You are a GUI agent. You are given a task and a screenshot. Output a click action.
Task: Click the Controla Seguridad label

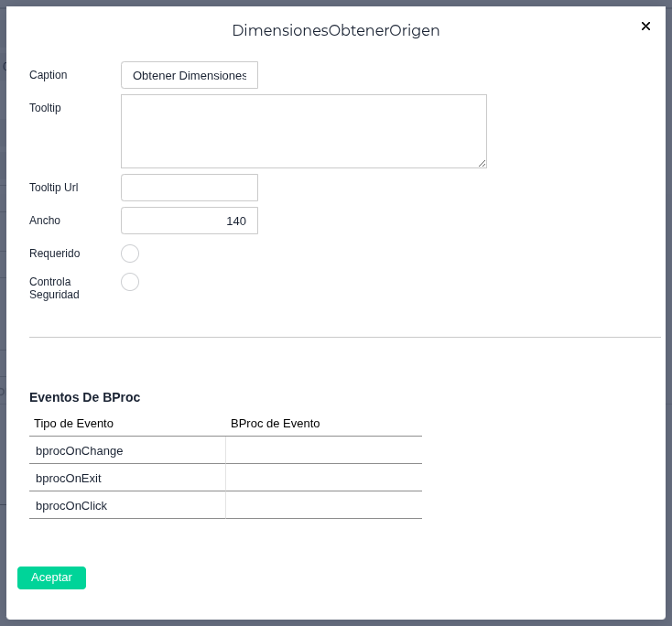[x=55, y=288]
